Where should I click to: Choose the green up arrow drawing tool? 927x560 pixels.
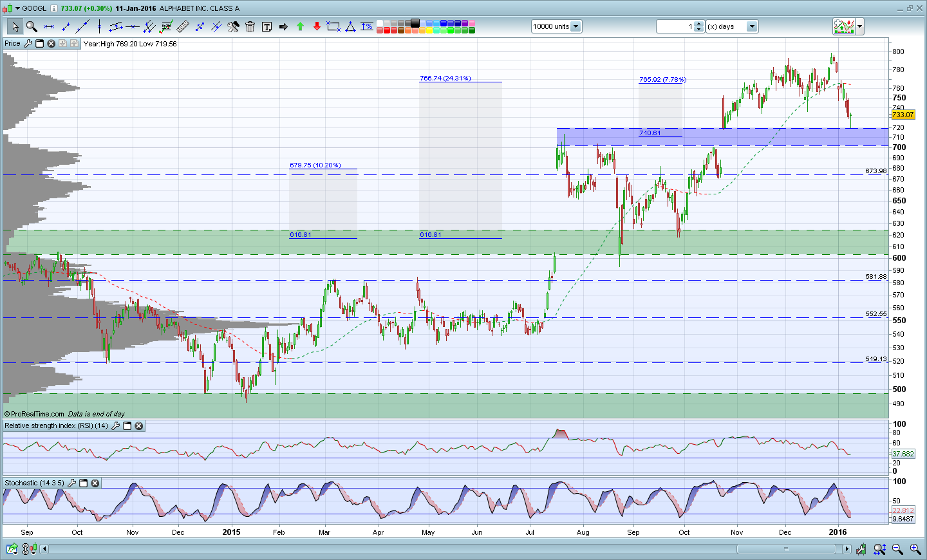300,26
